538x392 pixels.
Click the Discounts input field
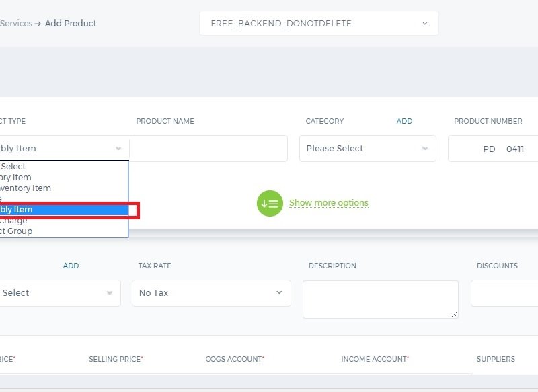pos(504,293)
